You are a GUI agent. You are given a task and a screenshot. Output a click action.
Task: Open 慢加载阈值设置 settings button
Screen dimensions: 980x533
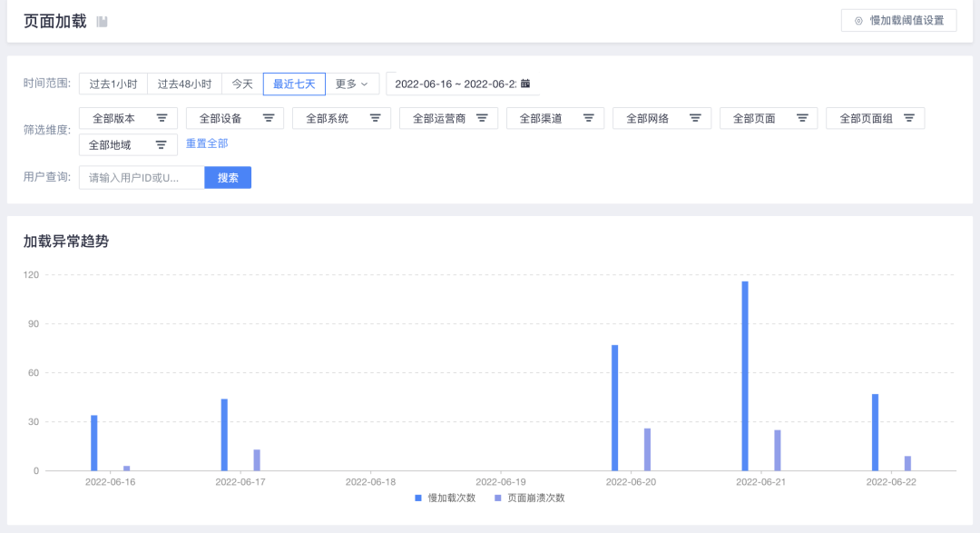click(x=898, y=20)
